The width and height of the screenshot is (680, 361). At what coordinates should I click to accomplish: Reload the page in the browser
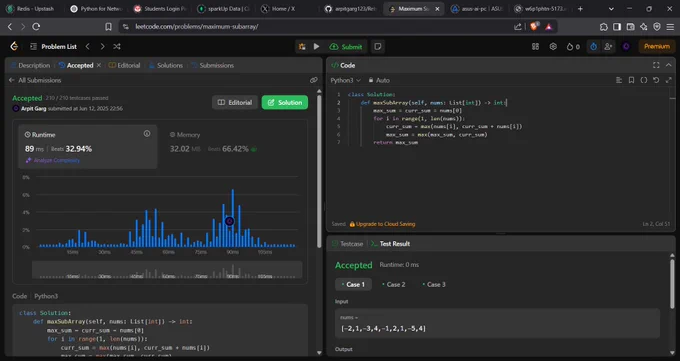click(36, 26)
